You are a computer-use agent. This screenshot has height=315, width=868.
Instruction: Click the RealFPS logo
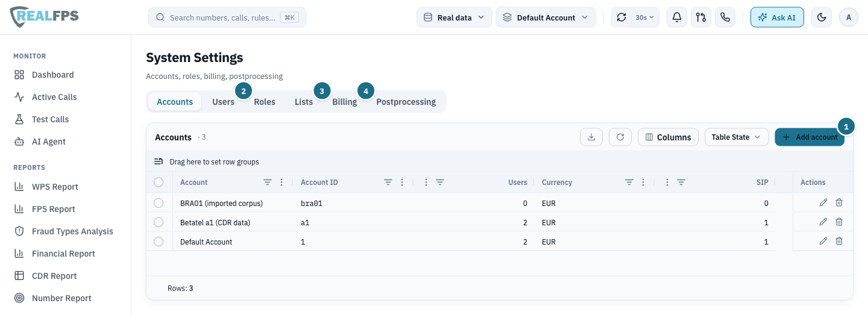(45, 17)
